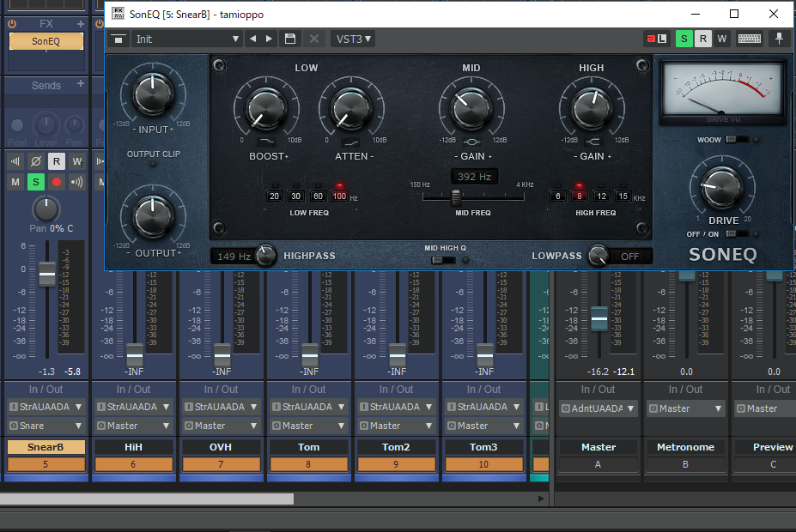
Task: Save the preset with the floppy disk icon
Action: (x=290, y=39)
